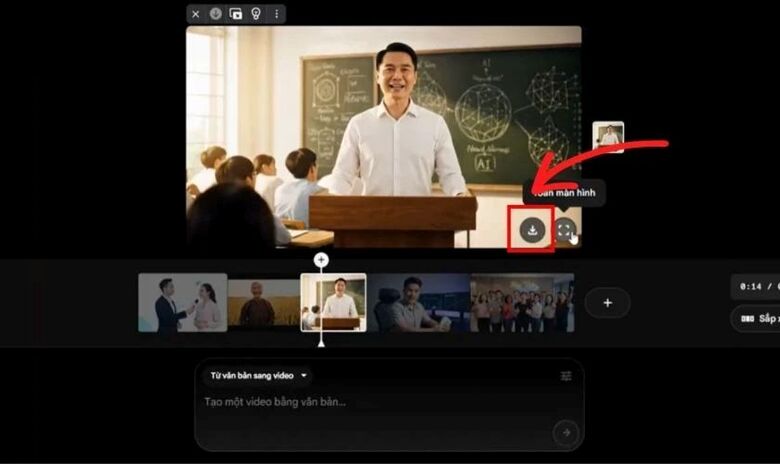Viewport: 780px width, 464px height.
Task: Toggle picture-in-picture from top toolbar
Action: tap(236, 14)
